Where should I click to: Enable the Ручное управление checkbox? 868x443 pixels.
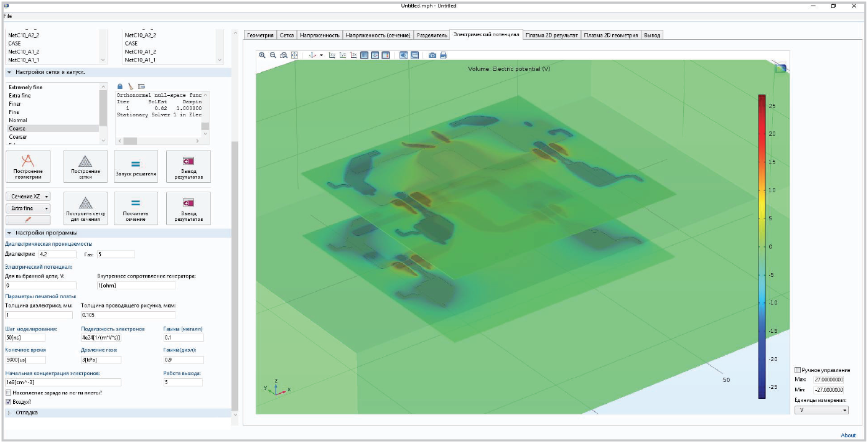[x=798, y=370]
